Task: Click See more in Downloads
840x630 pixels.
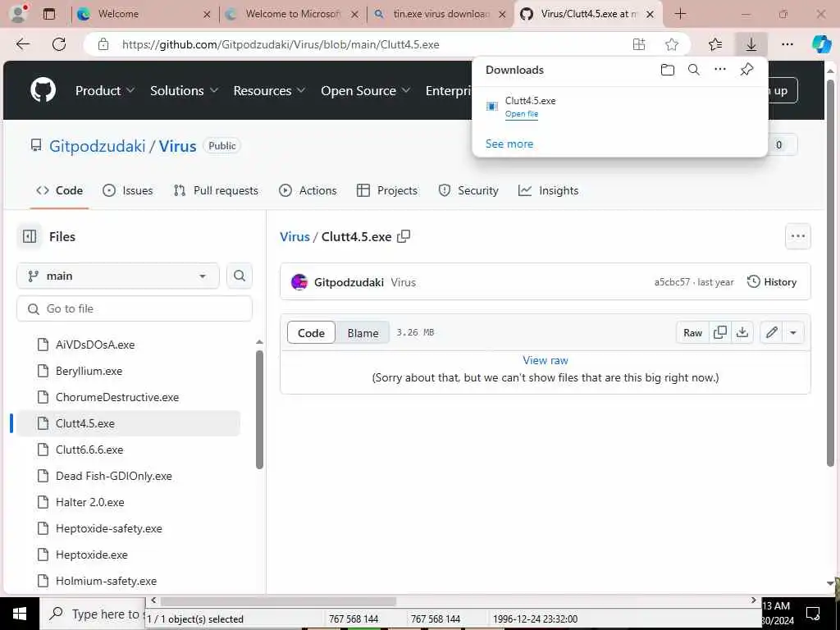Action: click(509, 144)
